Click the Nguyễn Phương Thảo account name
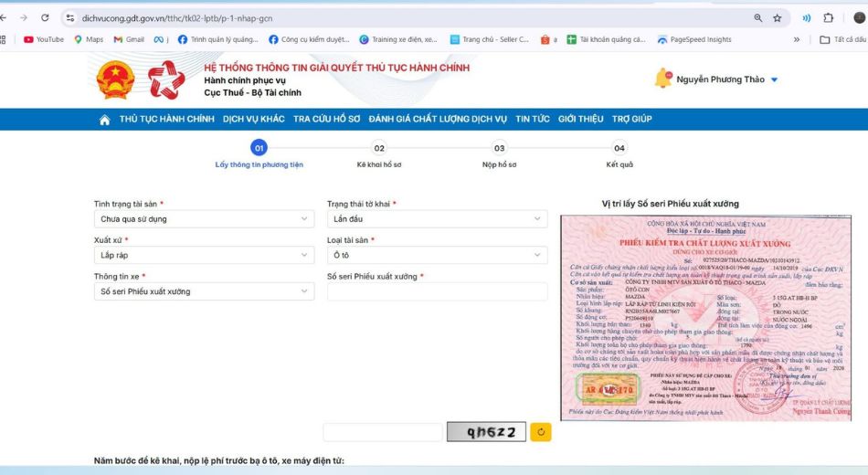Screen dimensions: 868x475 pyautogui.click(x=720, y=79)
